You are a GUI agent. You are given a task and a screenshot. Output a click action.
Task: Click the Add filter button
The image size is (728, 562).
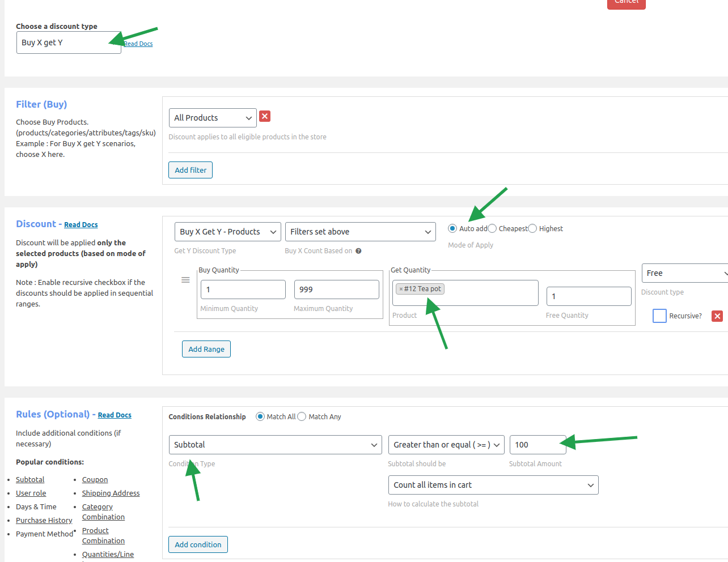191,170
